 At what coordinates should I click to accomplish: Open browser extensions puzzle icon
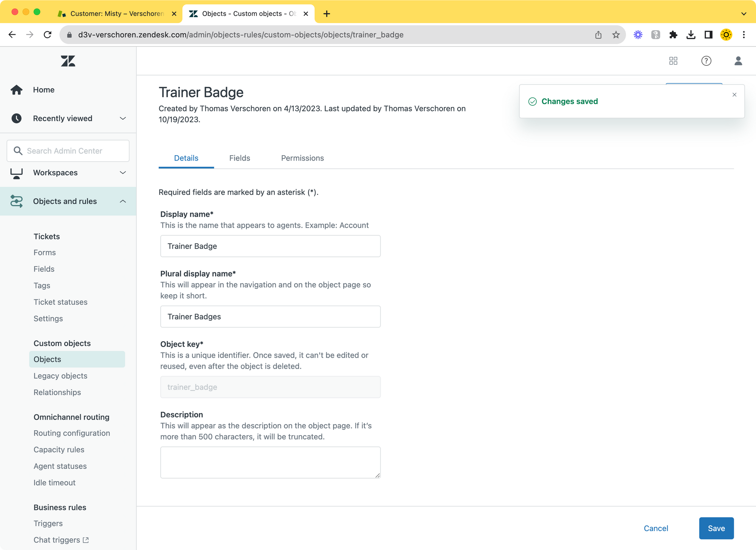[673, 35]
